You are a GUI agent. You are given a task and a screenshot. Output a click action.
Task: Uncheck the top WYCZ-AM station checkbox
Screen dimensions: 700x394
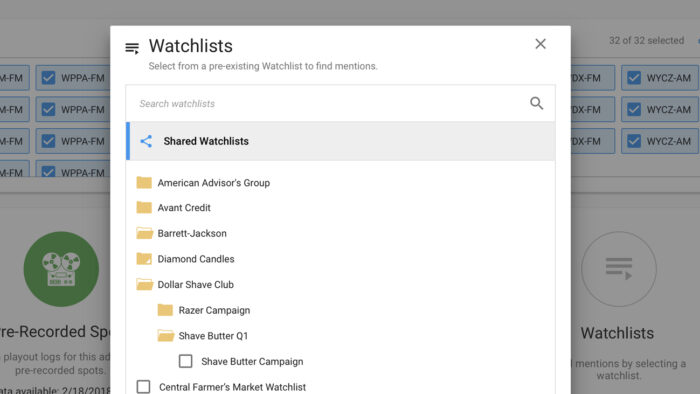[634, 78]
